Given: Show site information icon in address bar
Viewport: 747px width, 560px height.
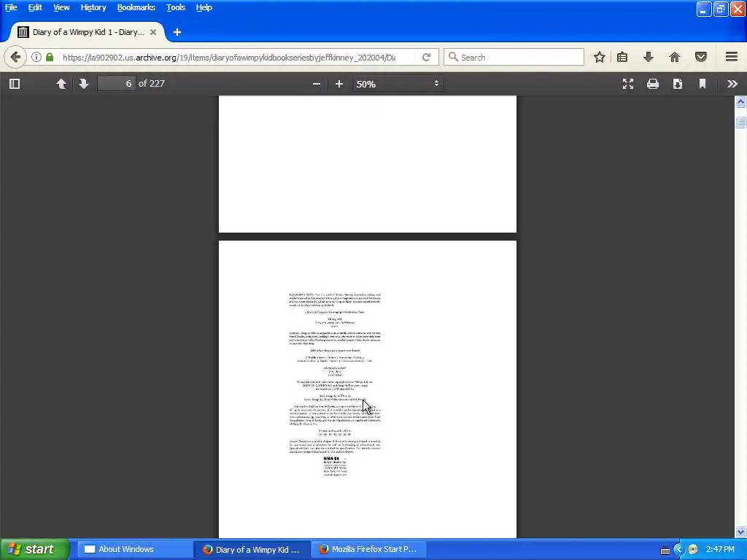Looking at the screenshot, I should pyautogui.click(x=36, y=57).
